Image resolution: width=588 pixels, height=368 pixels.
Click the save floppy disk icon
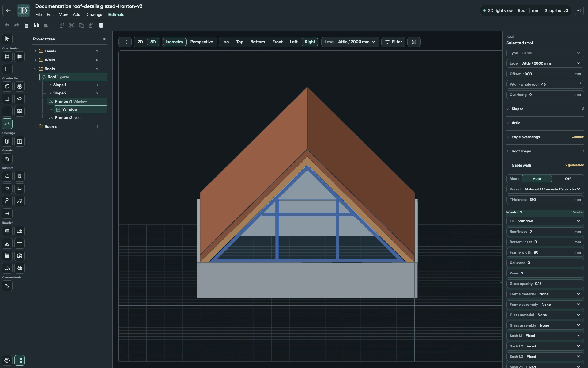pos(36,25)
